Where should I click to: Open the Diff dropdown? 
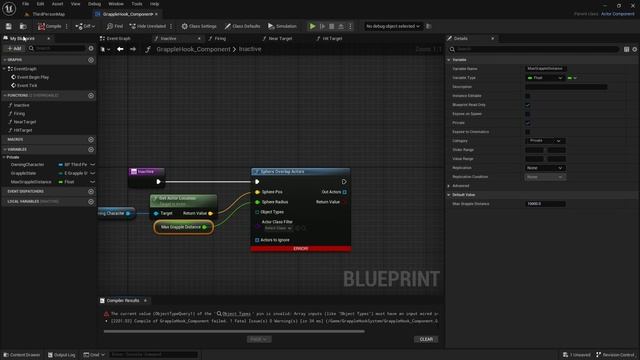85,26
